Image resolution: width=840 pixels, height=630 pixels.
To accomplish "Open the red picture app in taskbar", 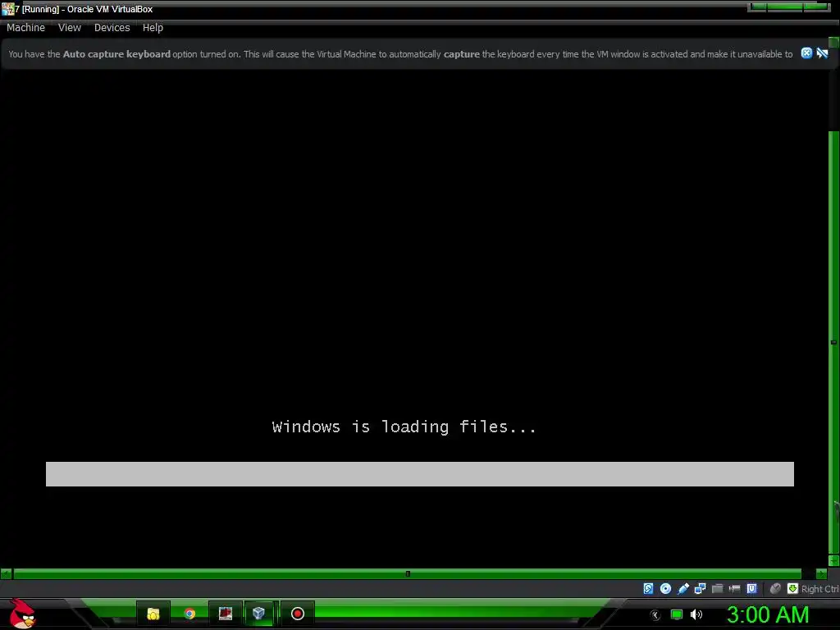I will point(226,614).
